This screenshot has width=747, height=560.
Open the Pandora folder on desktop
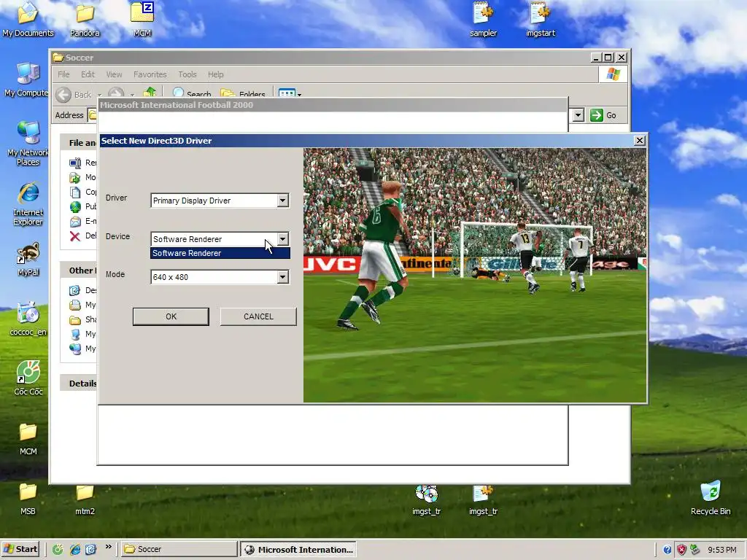(x=85, y=20)
